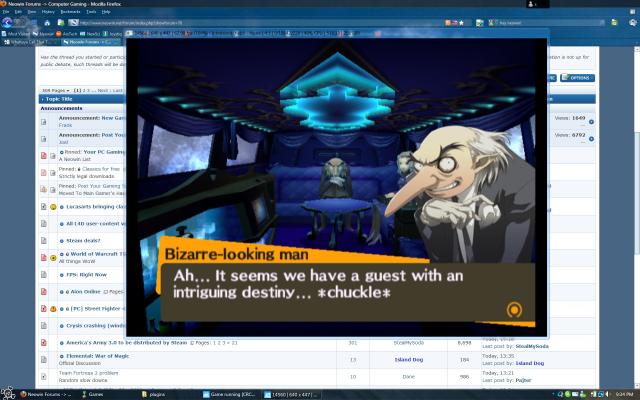Switch to the Whatcha Call That browser tab
This screenshot has height=400, width=640.
(x=30, y=42)
